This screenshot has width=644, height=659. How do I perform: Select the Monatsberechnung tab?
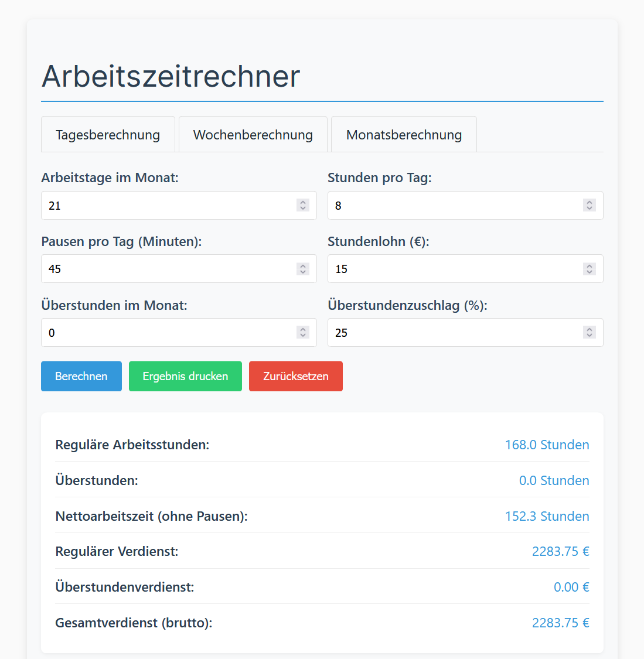click(x=403, y=134)
